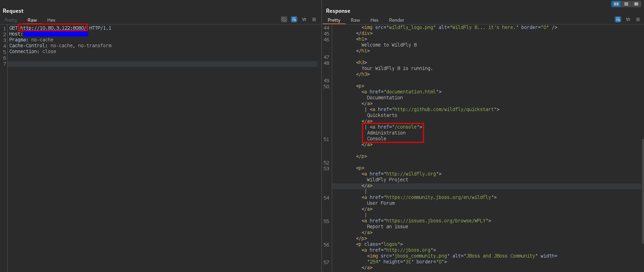Switch the Request view to Pretty
This screenshot has height=272, width=644.
[x=11, y=20]
